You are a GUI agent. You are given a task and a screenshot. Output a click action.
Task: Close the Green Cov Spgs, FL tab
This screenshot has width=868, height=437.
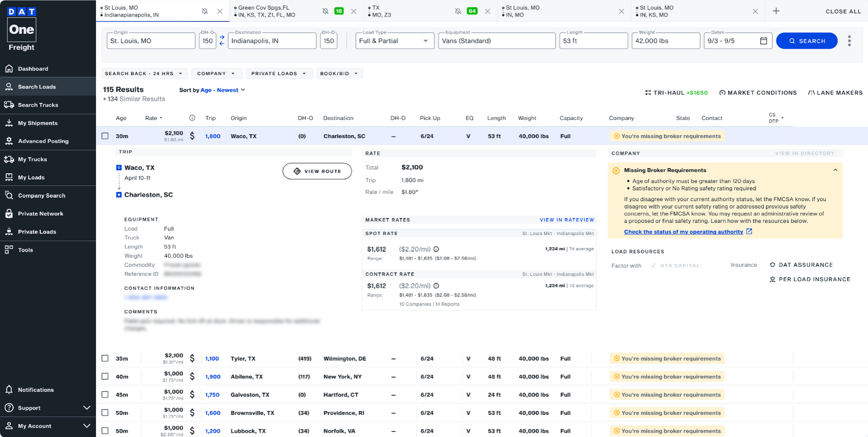coord(354,11)
